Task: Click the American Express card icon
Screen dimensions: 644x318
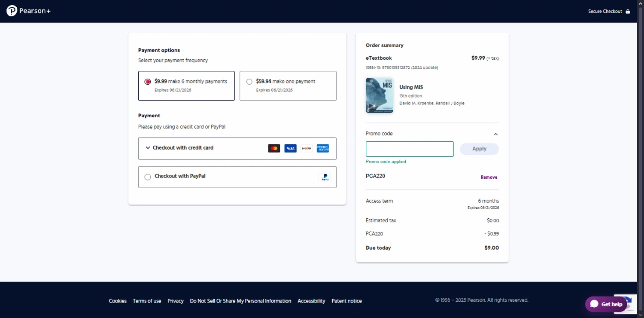Action: [323, 148]
